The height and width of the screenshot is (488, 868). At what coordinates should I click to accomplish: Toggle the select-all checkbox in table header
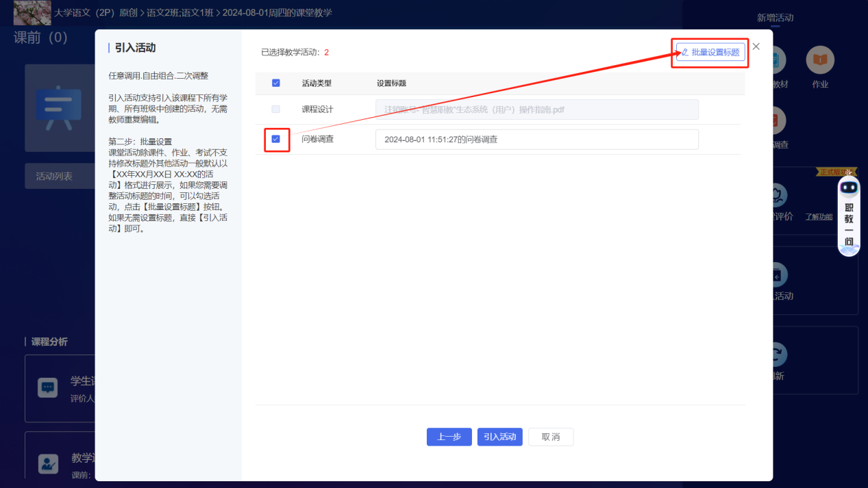click(x=276, y=83)
